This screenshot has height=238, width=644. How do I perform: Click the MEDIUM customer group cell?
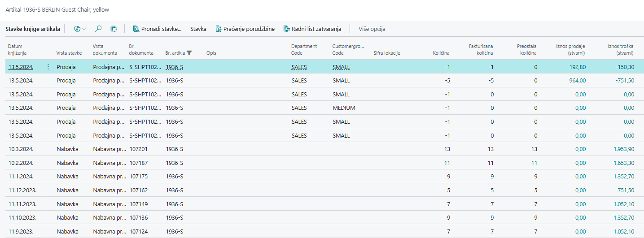344,108
